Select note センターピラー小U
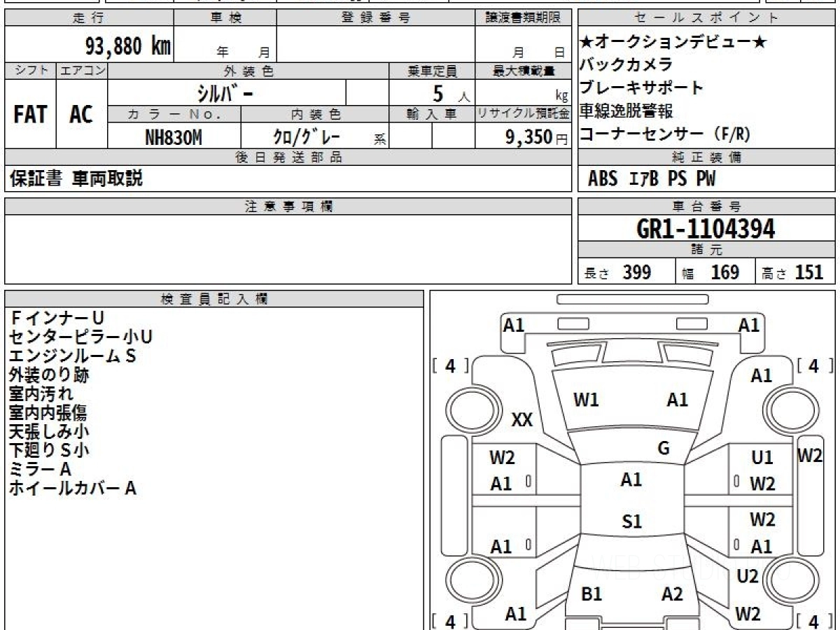 (x=81, y=337)
